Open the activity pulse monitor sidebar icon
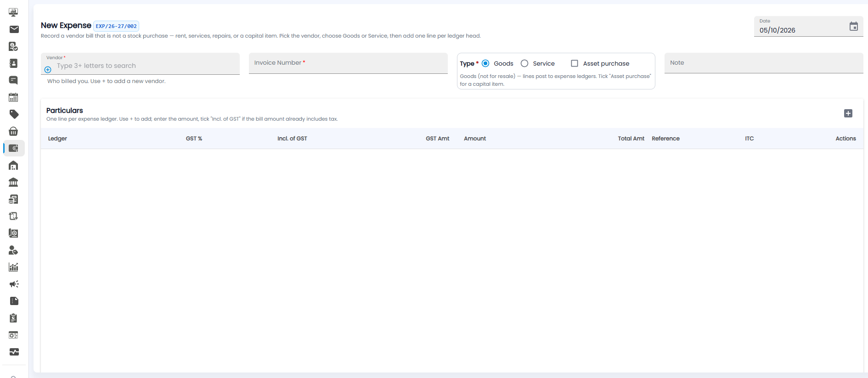The height and width of the screenshot is (378, 868). tap(14, 352)
